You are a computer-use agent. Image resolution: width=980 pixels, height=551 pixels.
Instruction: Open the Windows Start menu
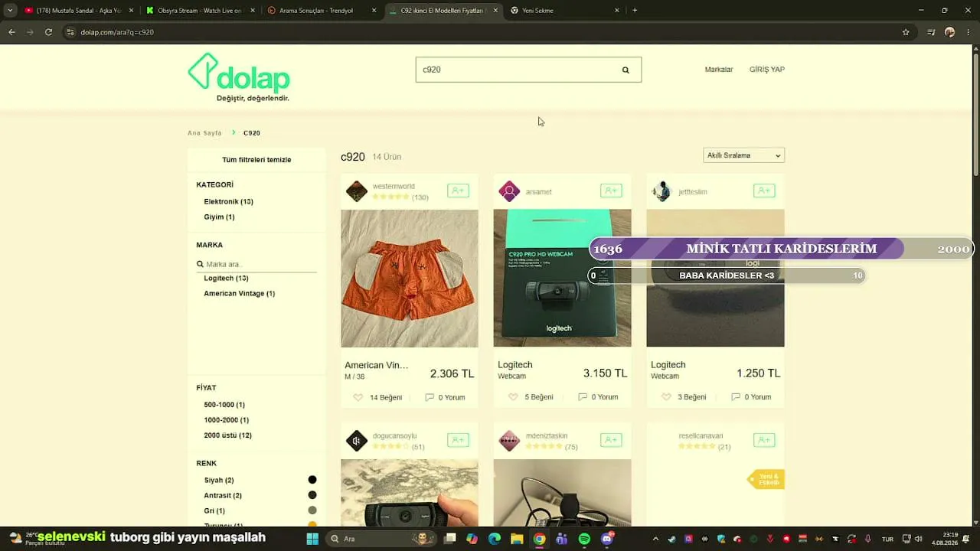tap(312, 539)
